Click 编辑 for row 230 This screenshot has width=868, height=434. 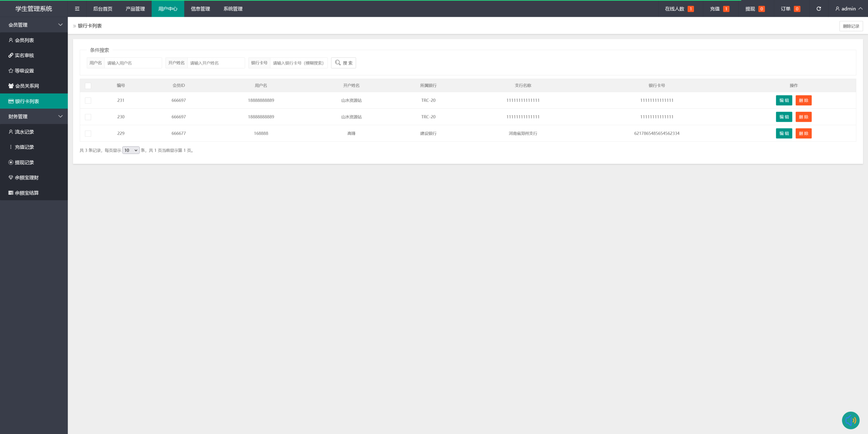coord(784,117)
